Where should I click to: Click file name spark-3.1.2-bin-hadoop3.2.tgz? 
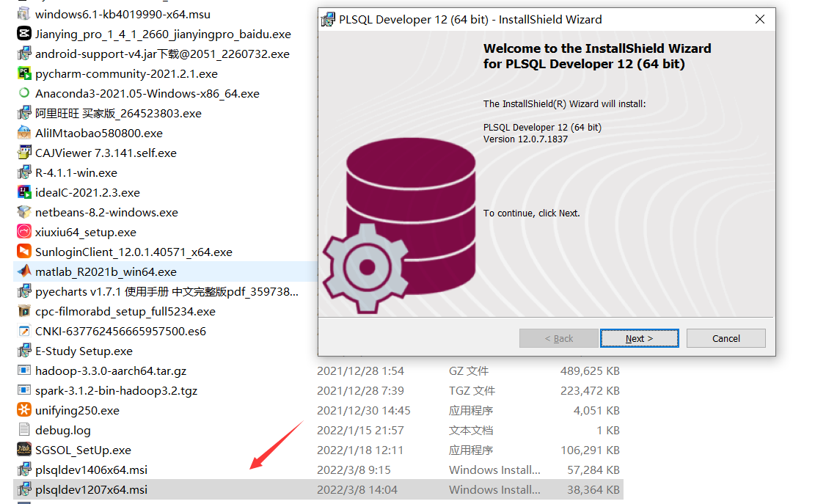(116, 390)
